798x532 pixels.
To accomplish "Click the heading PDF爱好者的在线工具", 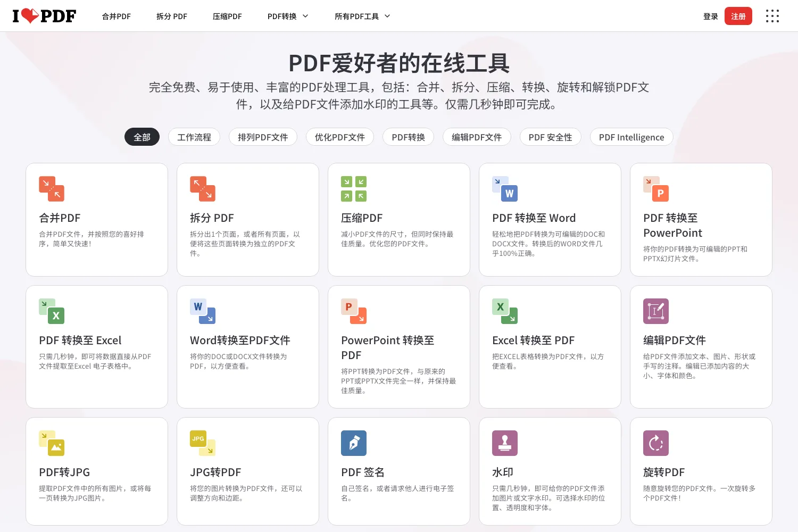I will click(399, 63).
